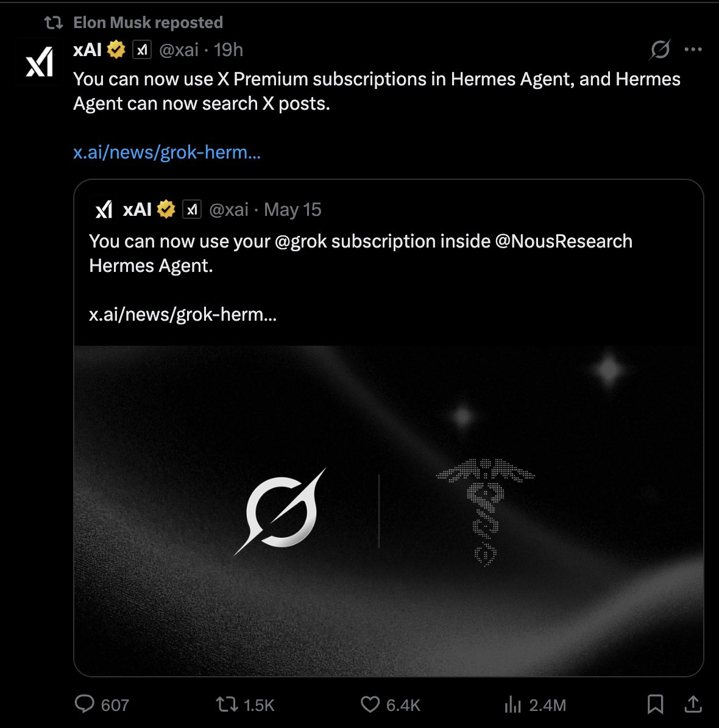This screenshot has width=719, height=728.
Task: Bookmark this xAI post
Action: 655,704
